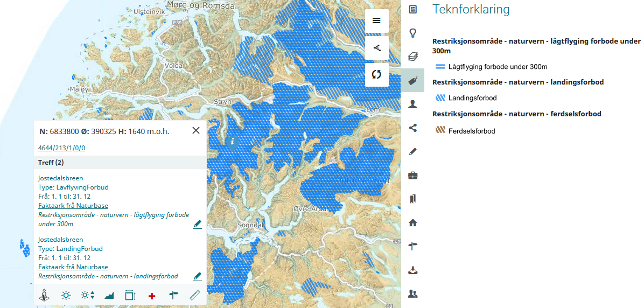Image resolution: width=644 pixels, height=308 pixels.
Task: Open the lightbulb tips sidebar tab
Action: pos(413,33)
